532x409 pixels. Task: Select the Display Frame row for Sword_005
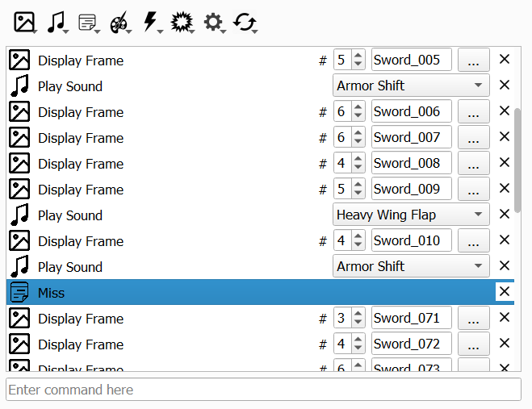[161, 61]
